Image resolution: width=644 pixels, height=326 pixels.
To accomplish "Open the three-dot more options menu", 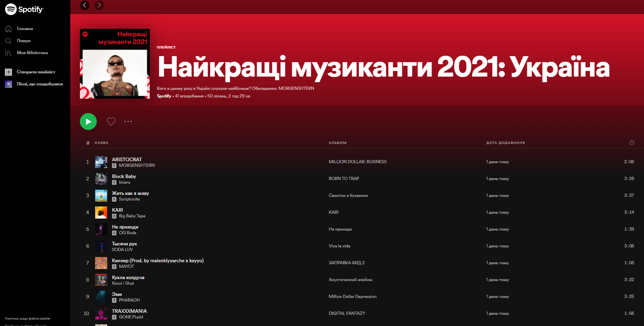I will coord(128,121).
